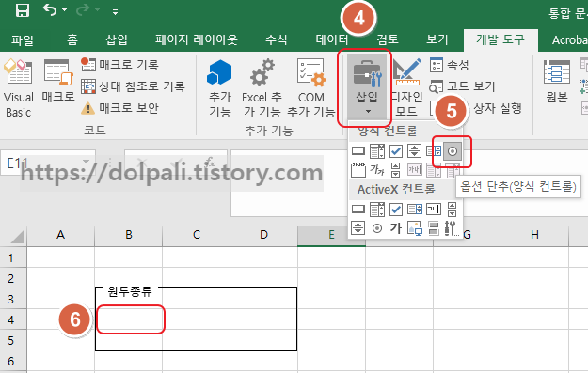Toggle 상대 참조로 기록
This screenshot has height=373, width=588.
[x=134, y=86]
